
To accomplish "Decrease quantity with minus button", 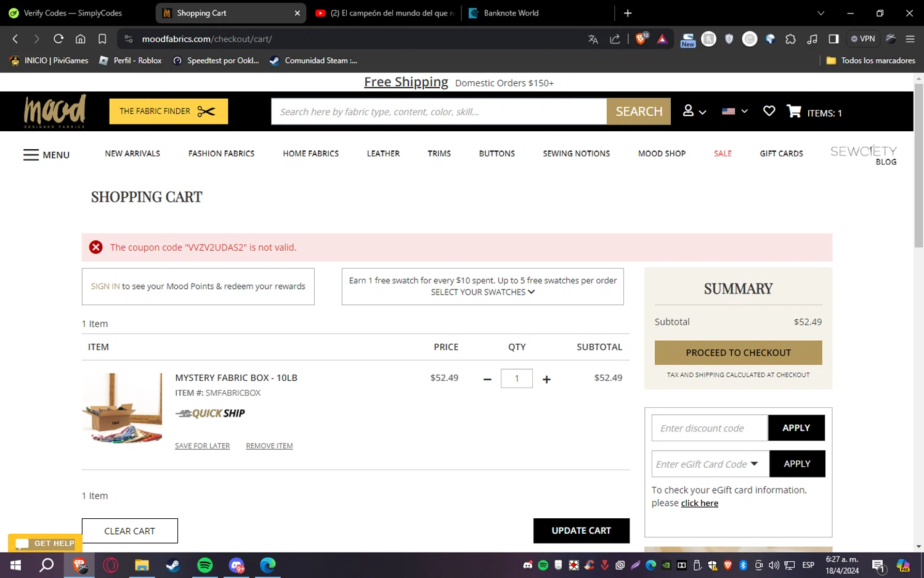I will click(487, 379).
